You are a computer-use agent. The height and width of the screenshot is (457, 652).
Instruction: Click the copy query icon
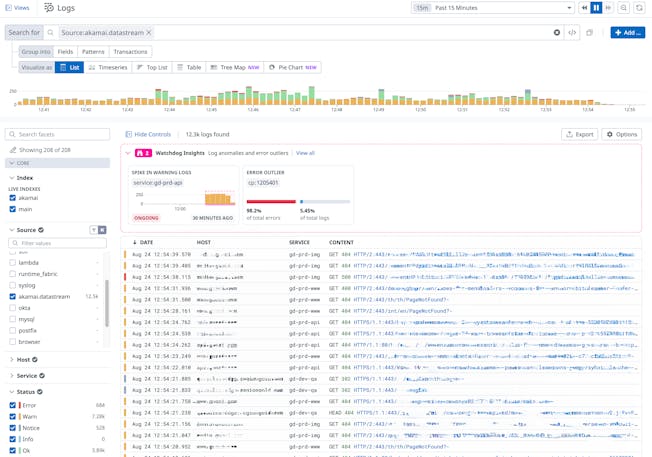coord(589,32)
